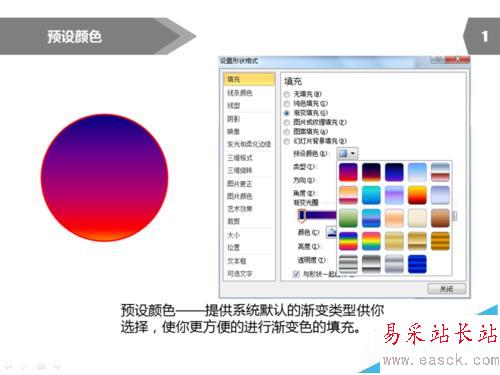Select the 纯色填充 solid fill option
This screenshot has height=375, width=500.
pyautogui.click(x=286, y=104)
